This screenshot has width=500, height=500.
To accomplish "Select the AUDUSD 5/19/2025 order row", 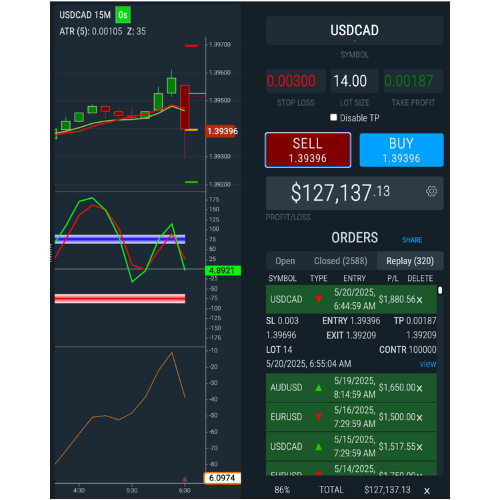I will point(351,388).
